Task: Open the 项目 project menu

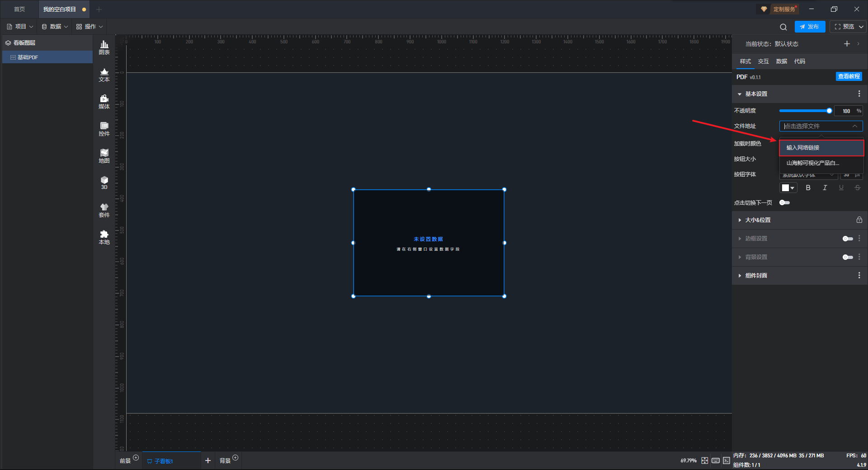Action: tap(20, 27)
